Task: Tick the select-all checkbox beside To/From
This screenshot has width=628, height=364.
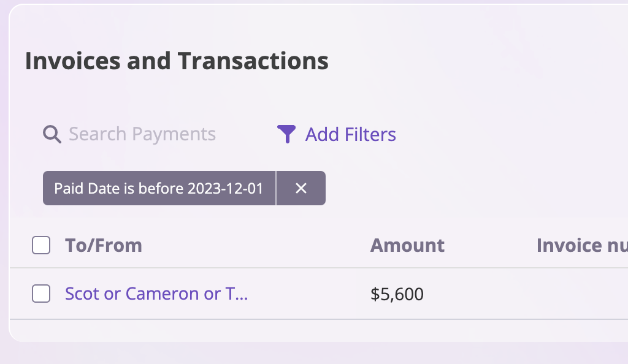Action: tap(41, 245)
